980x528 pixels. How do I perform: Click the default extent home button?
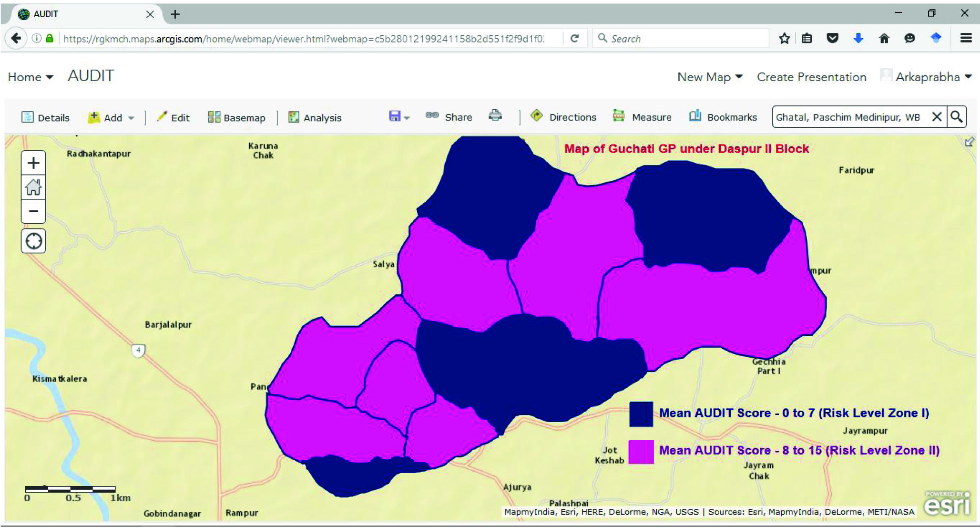click(33, 187)
